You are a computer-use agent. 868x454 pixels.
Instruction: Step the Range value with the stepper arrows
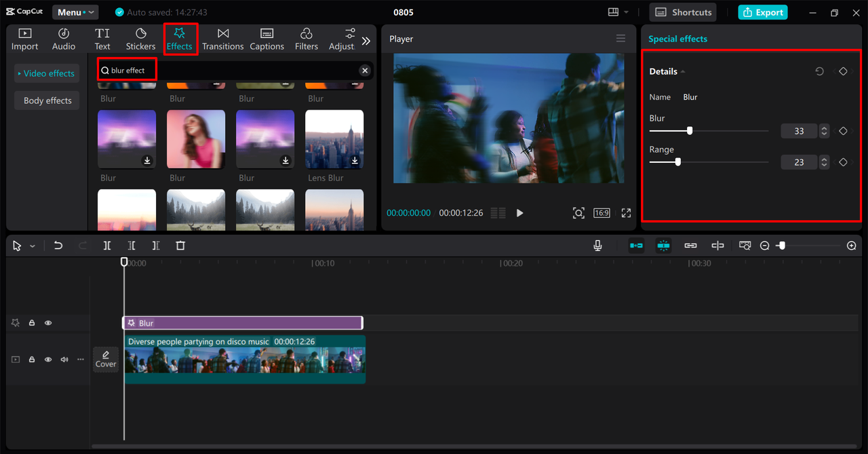[x=824, y=162]
